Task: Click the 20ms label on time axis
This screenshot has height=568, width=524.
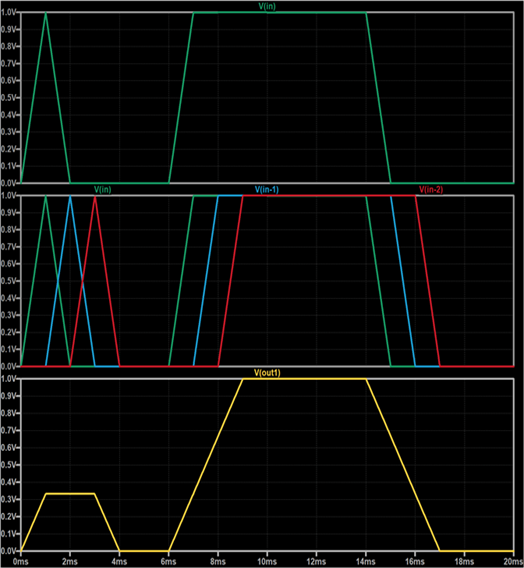Action: (513, 561)
